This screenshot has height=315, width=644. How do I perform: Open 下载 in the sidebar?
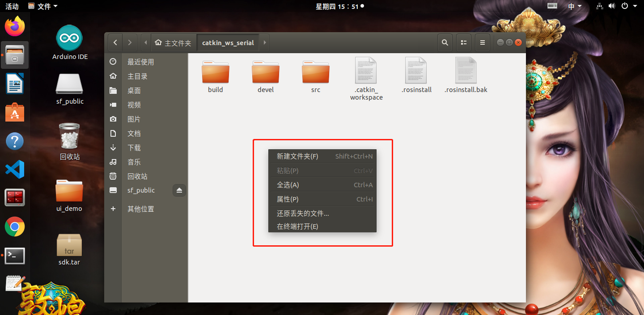[146, 147]
